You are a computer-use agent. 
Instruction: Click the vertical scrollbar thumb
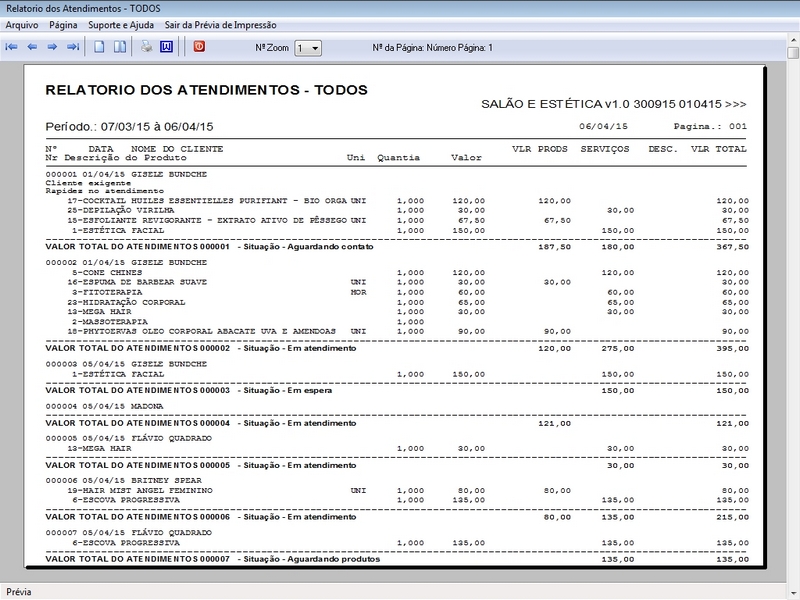click(x=793, y=53)
